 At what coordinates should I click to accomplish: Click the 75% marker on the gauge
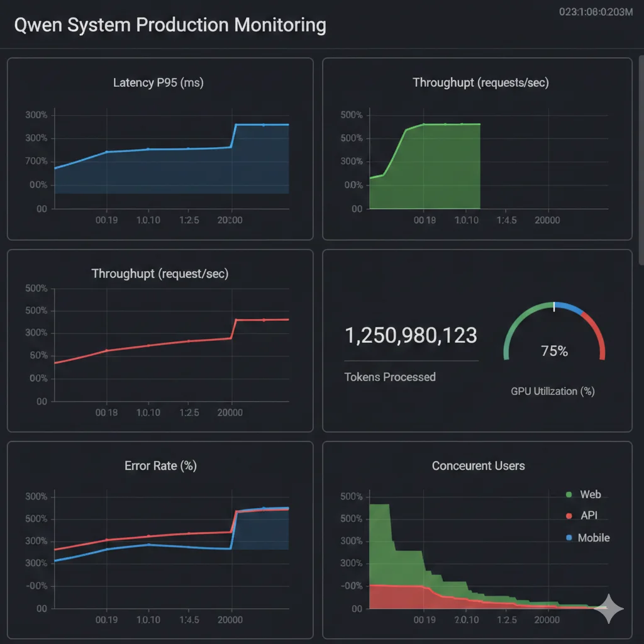click(x=553, y=351)
